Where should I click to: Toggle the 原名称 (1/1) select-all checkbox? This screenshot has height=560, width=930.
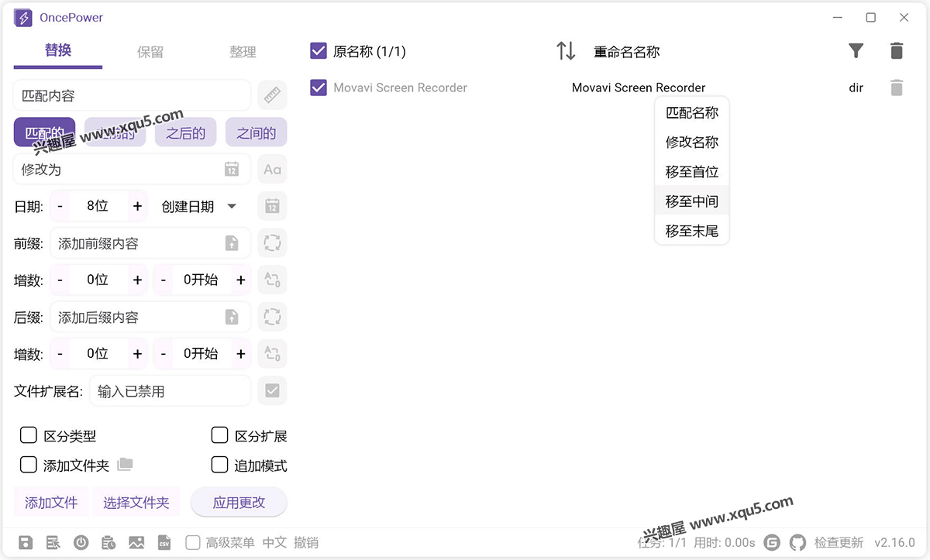[318, 51]
